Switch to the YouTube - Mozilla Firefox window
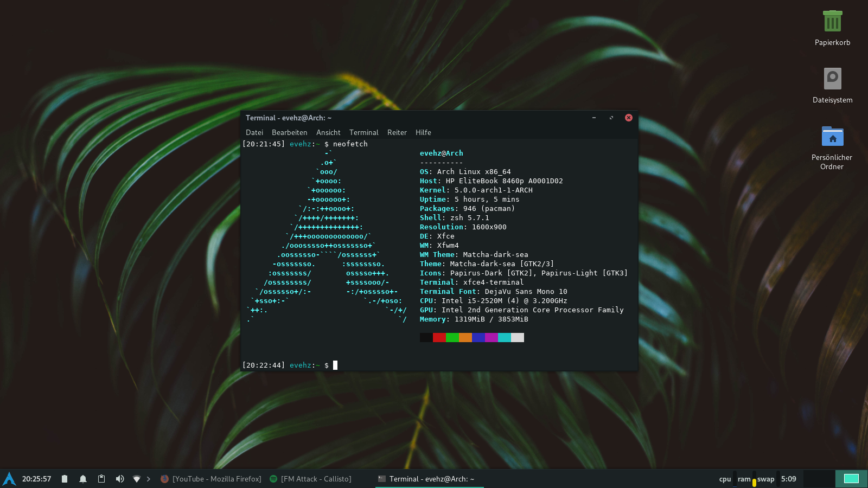 click(x=211, y=479)
